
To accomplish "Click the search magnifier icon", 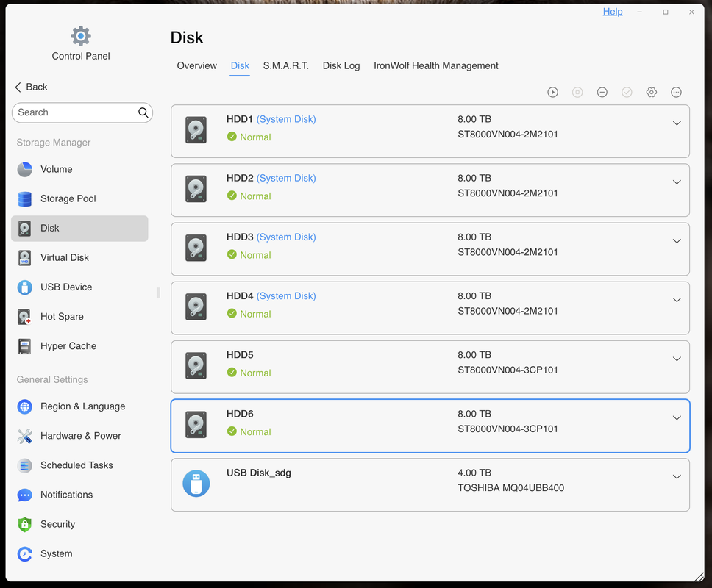I will (143, 112).
